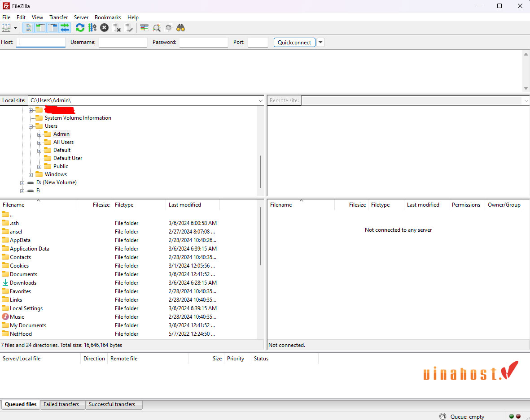The width and height of the screenshot is (530, 420).
Task: Expand the E: drive node
Action: pyautogui.click(x=22, y=191)
